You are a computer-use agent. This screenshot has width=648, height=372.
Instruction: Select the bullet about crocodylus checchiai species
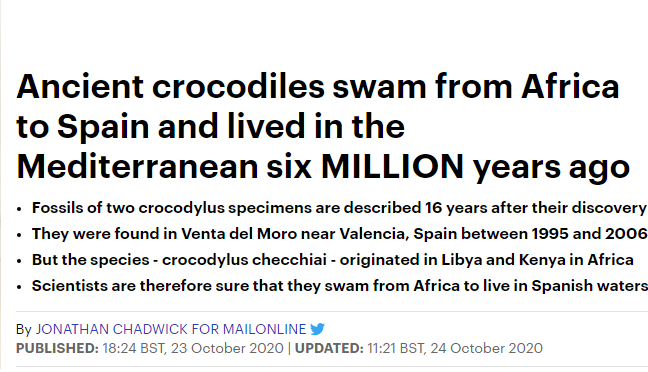point(333,260)
